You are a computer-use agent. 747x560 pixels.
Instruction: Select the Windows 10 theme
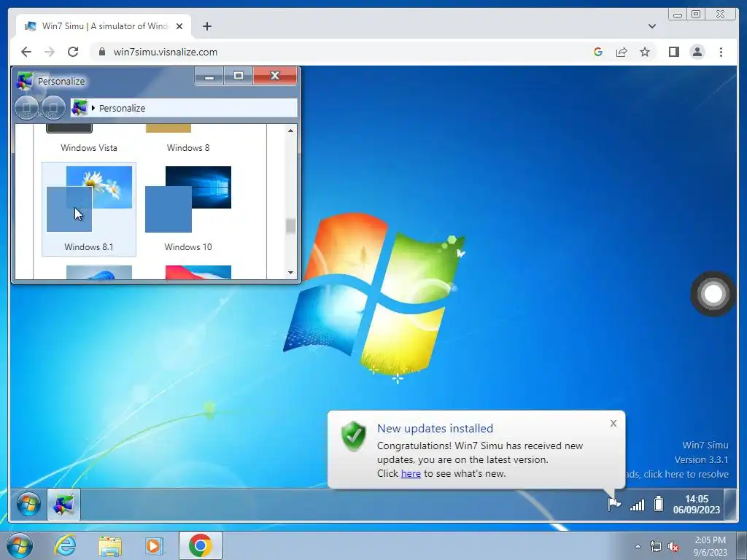[188, 209]
